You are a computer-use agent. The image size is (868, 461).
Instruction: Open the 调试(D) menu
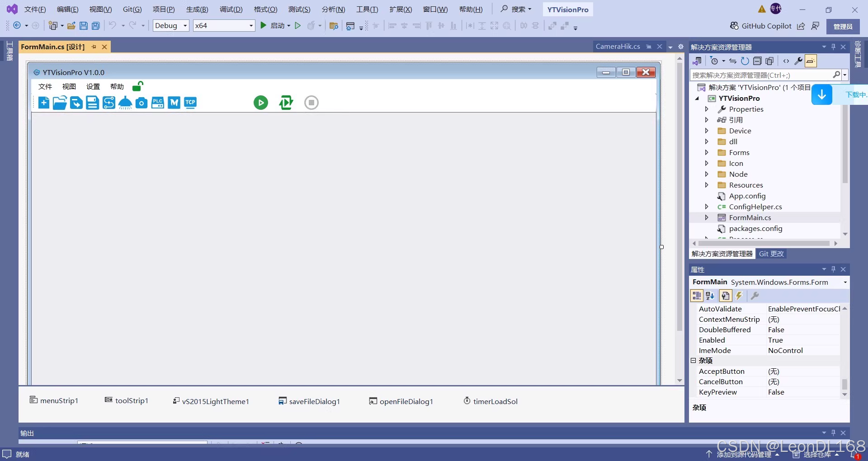click(231, 9)
